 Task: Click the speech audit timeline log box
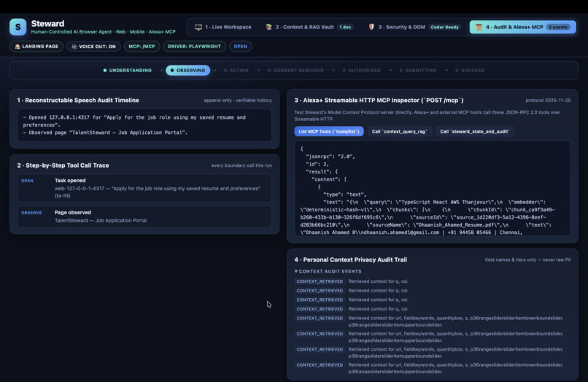[144, 125]
